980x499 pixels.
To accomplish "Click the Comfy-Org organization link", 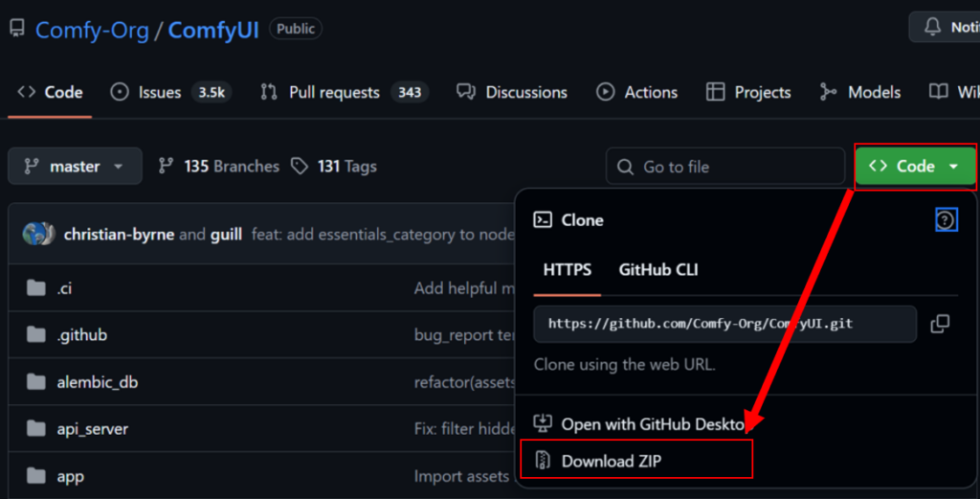I will (92, 31).
